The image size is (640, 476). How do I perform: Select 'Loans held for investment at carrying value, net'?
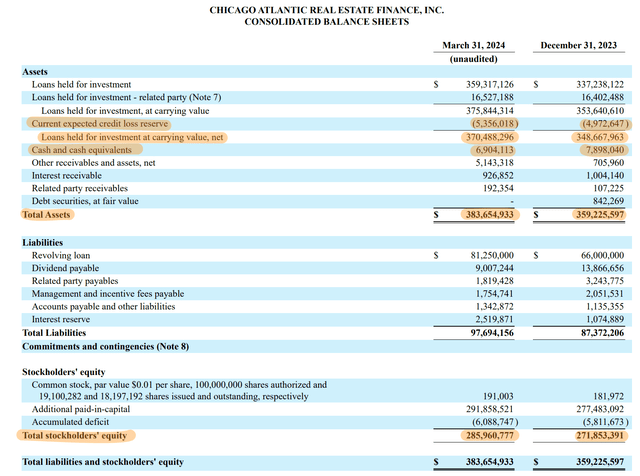[x=132, y=137]
